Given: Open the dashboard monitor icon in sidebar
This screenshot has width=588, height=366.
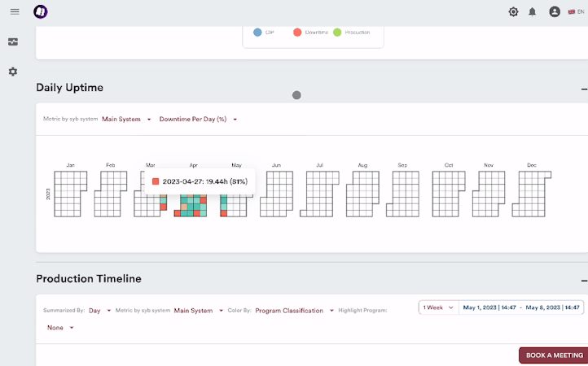Looking at the screenshot, I should 13,42.
